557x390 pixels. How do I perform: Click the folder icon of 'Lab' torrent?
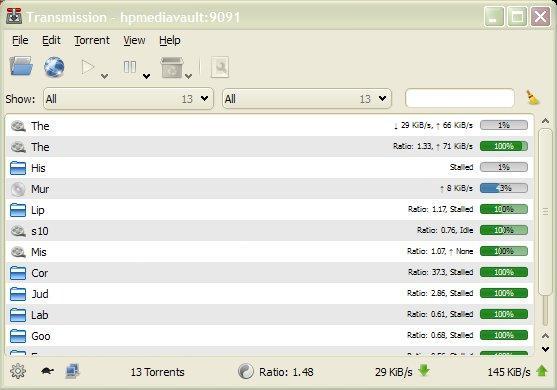18,315
